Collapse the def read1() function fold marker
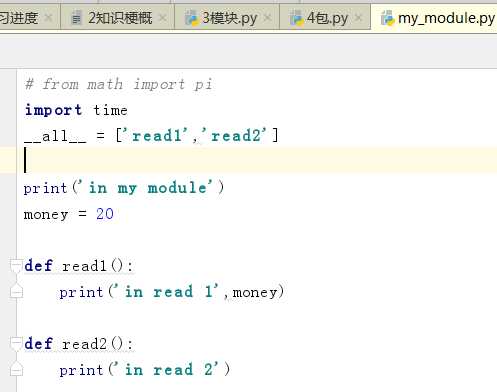 coord(15,265)
